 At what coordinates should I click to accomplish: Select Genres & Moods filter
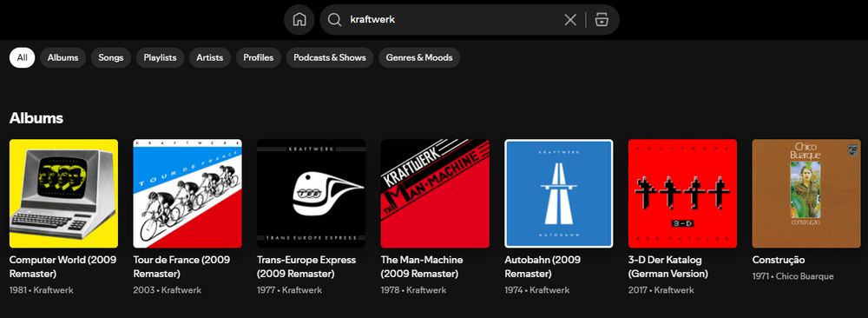click(x=419, y=57)
